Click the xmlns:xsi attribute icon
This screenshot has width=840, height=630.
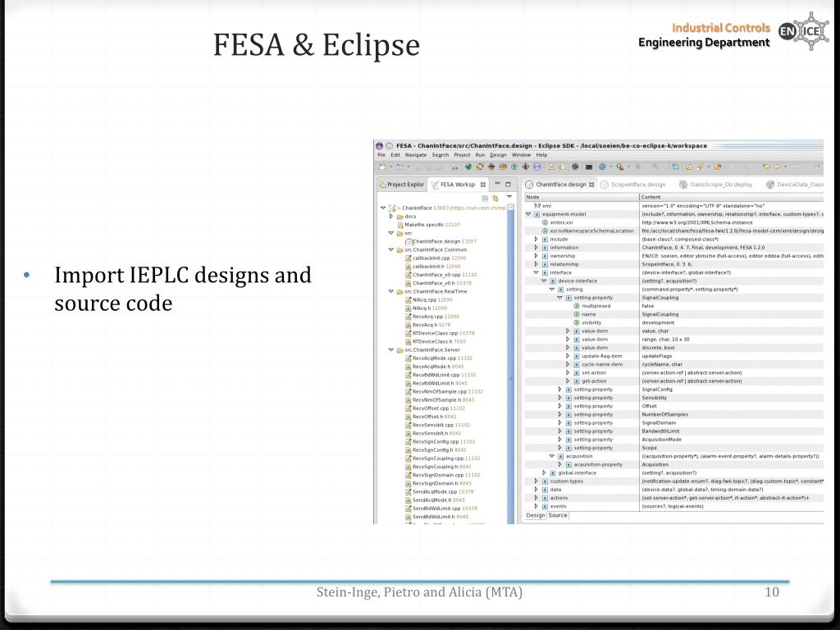[x=545, y=223]
